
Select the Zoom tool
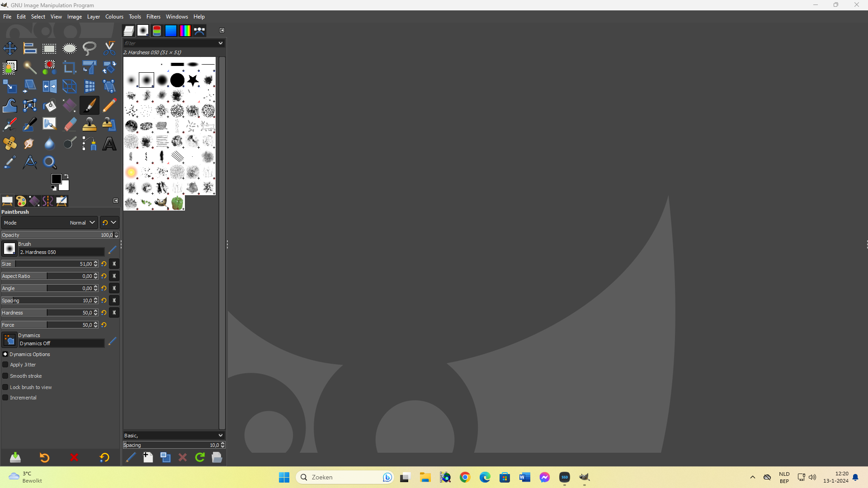point(49,162)
